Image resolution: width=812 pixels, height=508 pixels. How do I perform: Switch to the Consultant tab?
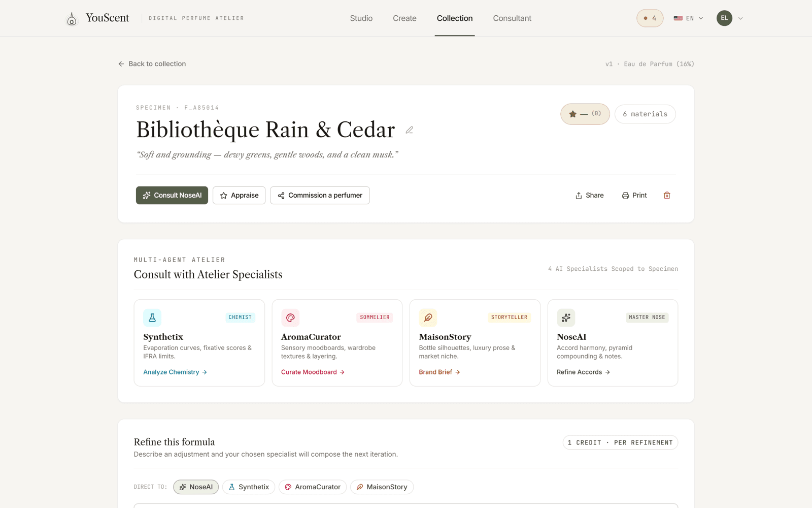(512, 18)
